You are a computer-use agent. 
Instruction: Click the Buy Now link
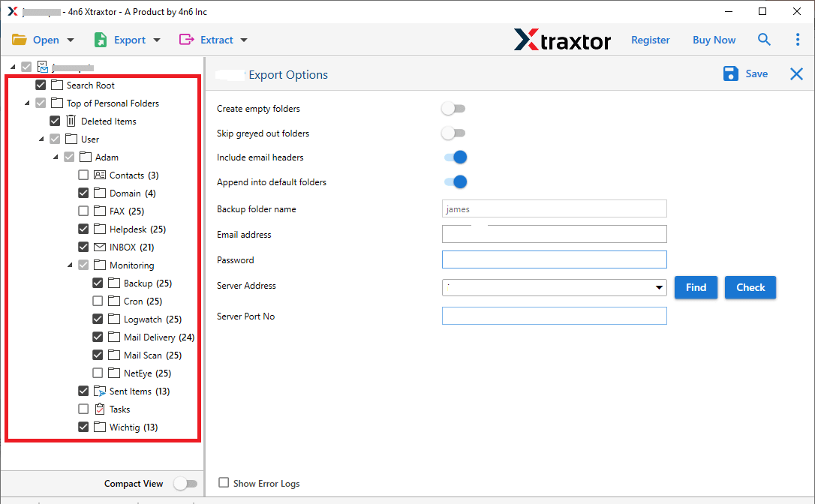pos(714,39)
